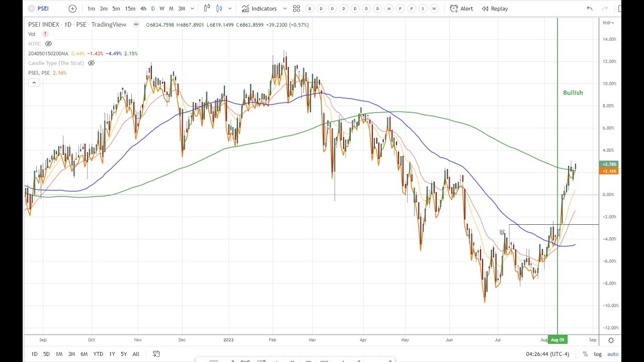Click the symbol status dash icon
Screen dimensions: 644x362
point(136,25)
